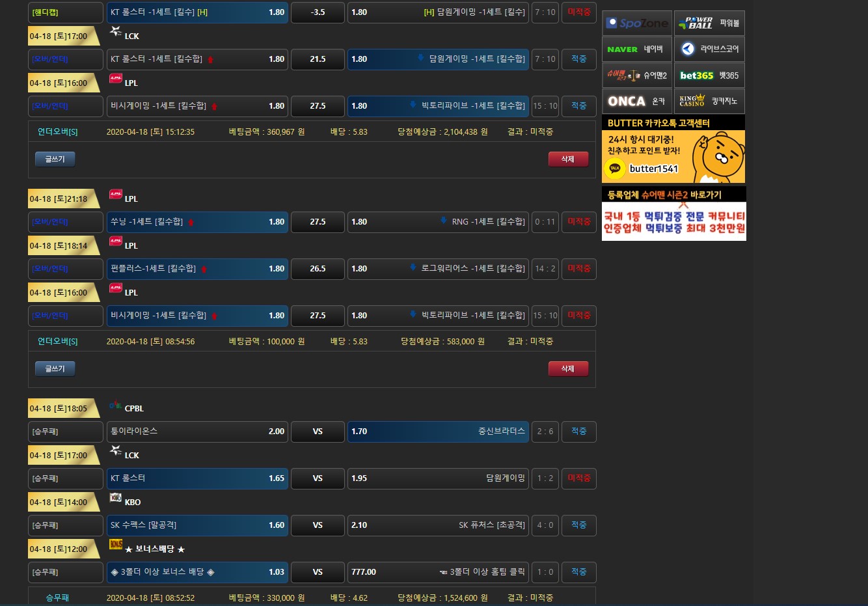Delete the 100,000 원 bet slip

568,369
